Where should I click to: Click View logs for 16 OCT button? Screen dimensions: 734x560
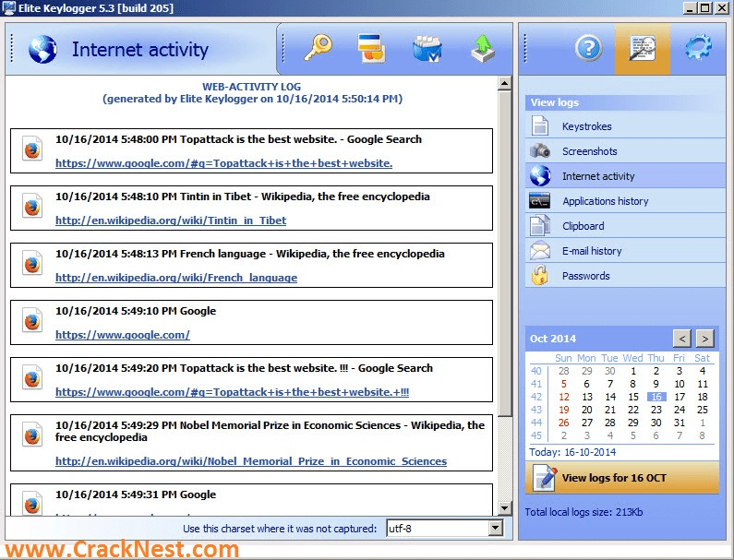[622, 478]
